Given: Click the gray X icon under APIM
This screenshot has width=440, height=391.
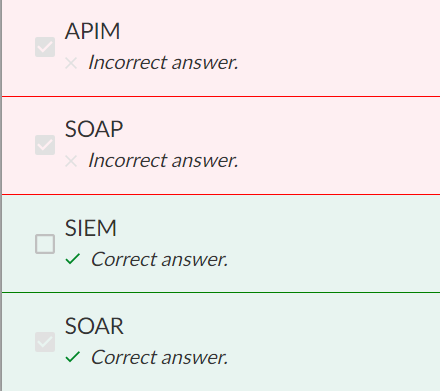Looking at the screenshot, I should pyautogui.click(x=71, y=63).
